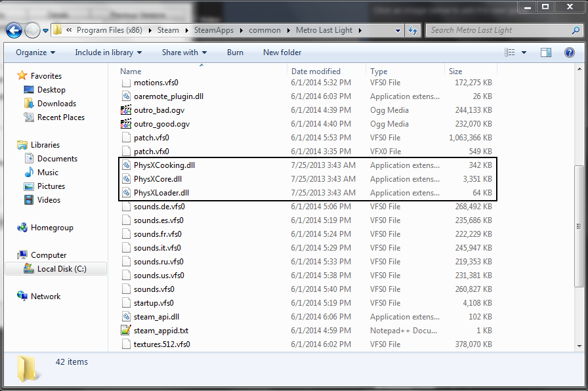Select the sounds.de.vfs0 file
This screenshot has width=588, height=391.
coord(159,207)
